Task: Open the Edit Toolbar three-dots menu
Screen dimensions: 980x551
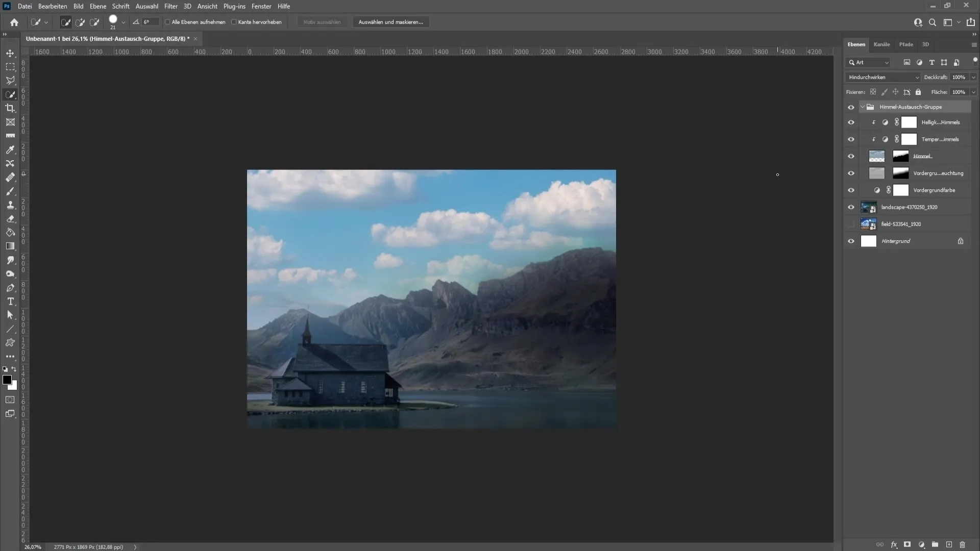Action: (x=10, y=357)
